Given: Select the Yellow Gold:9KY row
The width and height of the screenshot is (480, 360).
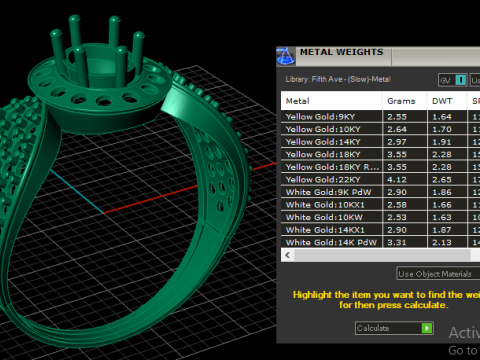Looking at the screenshot, I should [380, 117].
